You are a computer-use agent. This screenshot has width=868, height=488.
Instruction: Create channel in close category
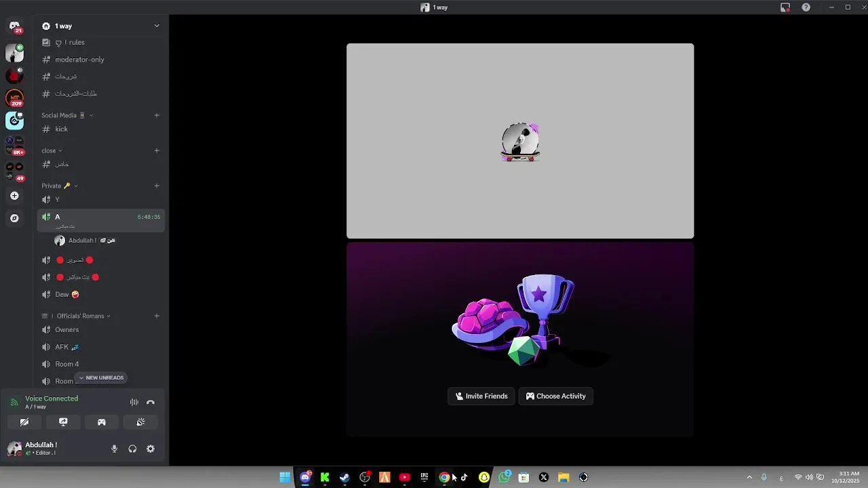click(157, 150)
